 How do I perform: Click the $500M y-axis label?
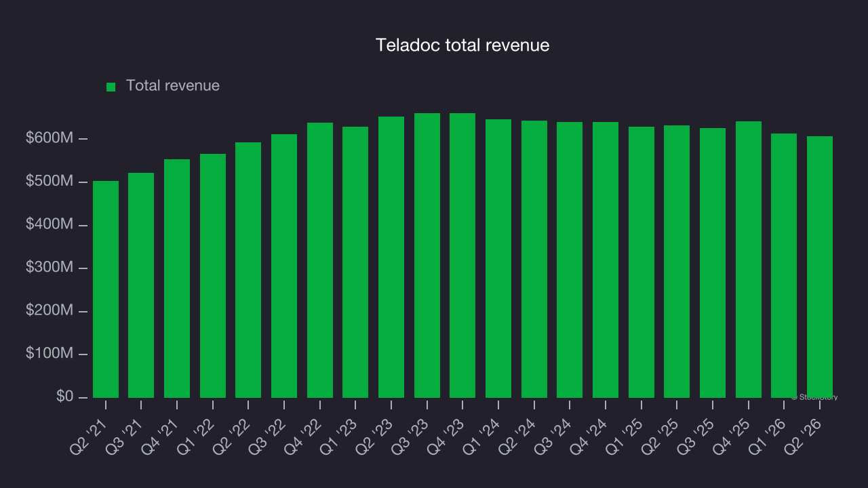[x=50, y=182]
